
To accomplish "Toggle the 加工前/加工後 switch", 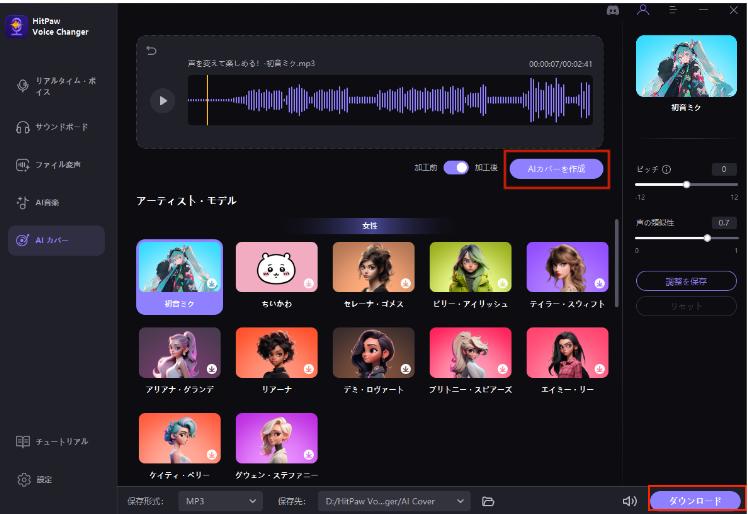I will click(x=456, y=168).
